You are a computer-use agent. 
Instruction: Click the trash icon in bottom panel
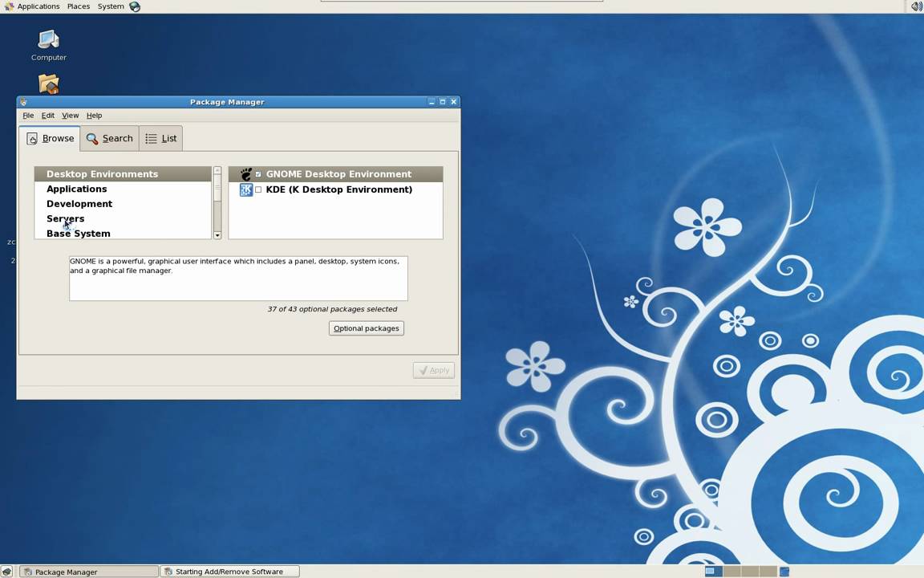(784, 571)
